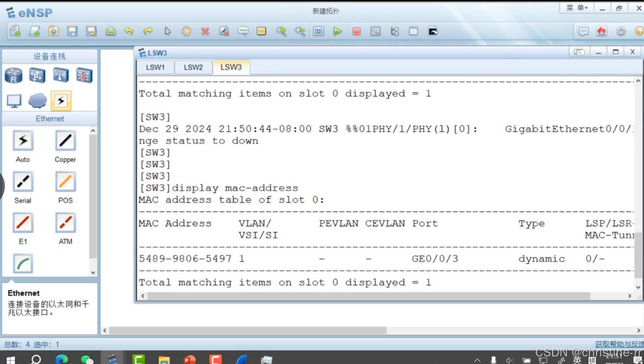The image size is (644, 364).
Task: Click canvas horizontal scrollbar left arrow
Action: pos(105,330)
